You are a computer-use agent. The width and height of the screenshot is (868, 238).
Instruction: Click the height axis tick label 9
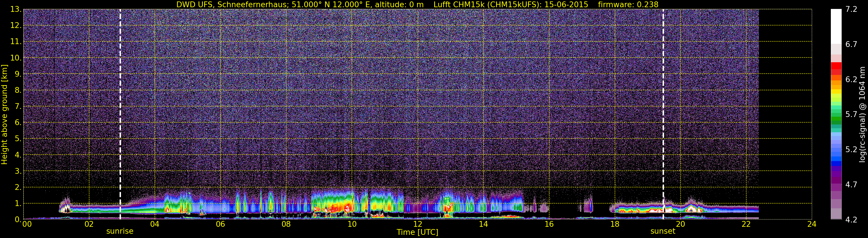(18, 74)
